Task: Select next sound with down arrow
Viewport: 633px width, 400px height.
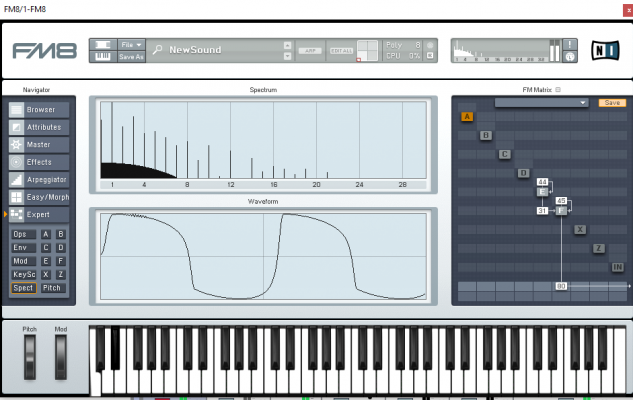Action: 287,56
